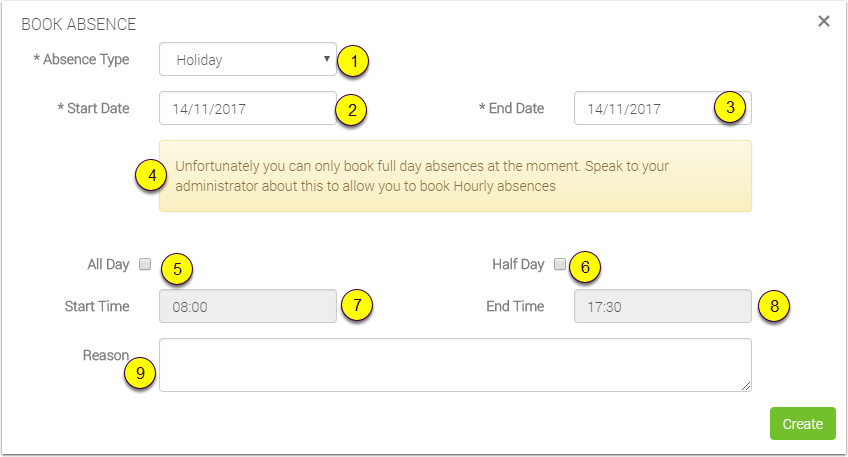The width and height of the screenshot is (848, 457).
Task: Click the yellow number 9 marker
Action: [141, 373]
